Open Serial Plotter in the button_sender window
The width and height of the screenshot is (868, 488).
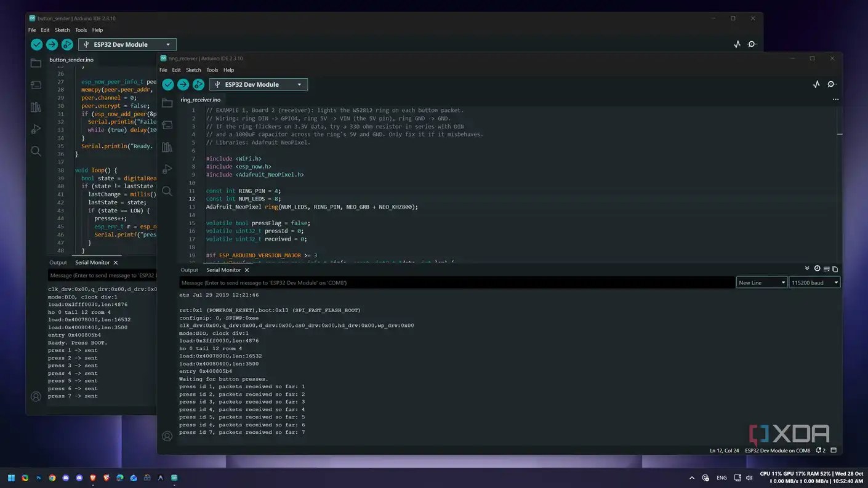(737, 44)
